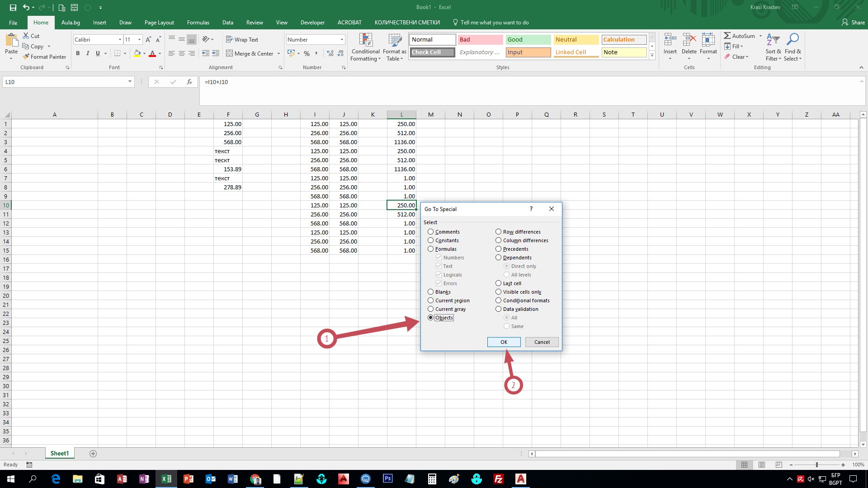This screenshot has height=488, width=868.
Task: Open Conditional Formatting menu icon
Action: point(365,40)
